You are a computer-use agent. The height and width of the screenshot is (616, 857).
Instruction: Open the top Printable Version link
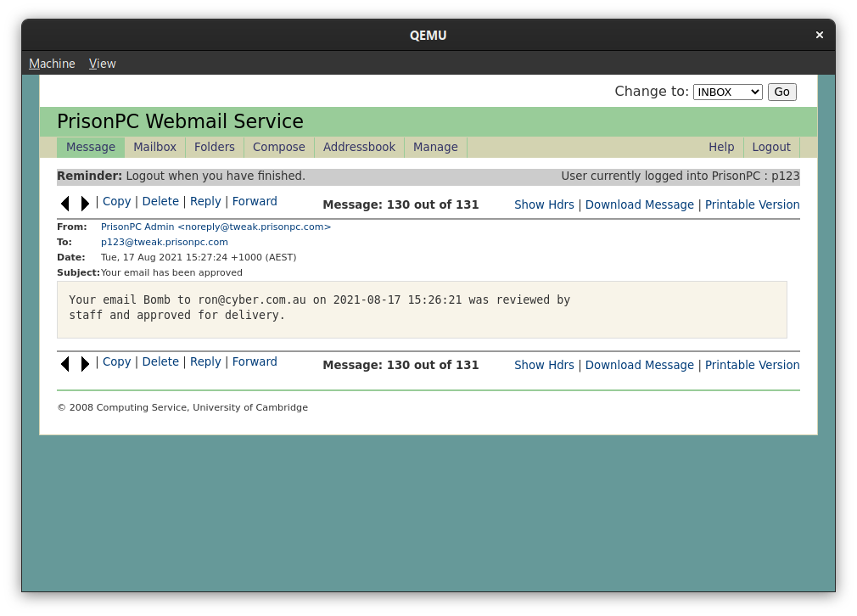point(752,204)
